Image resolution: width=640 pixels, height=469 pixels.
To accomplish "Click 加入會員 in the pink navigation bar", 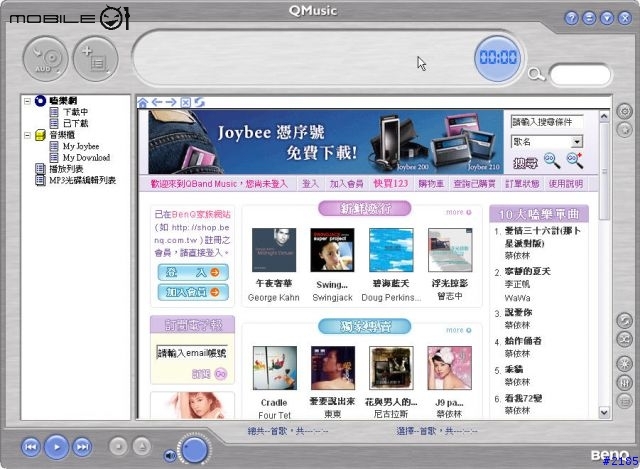I will 346,184.
